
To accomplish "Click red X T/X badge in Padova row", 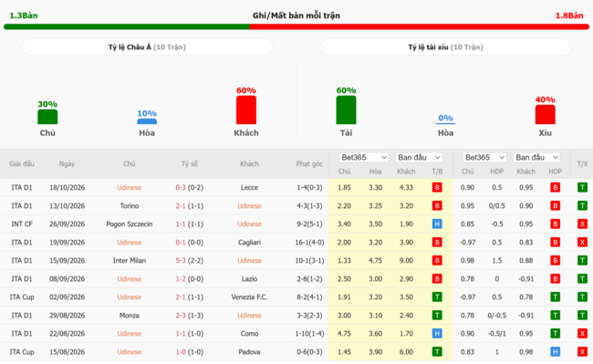I will [582, 352].
